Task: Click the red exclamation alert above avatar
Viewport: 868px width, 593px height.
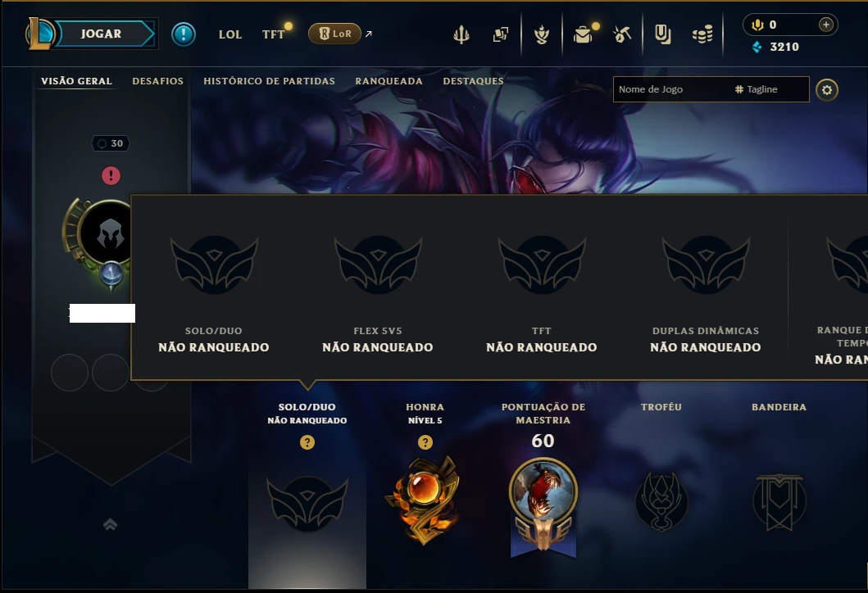Action: [111, 176]
